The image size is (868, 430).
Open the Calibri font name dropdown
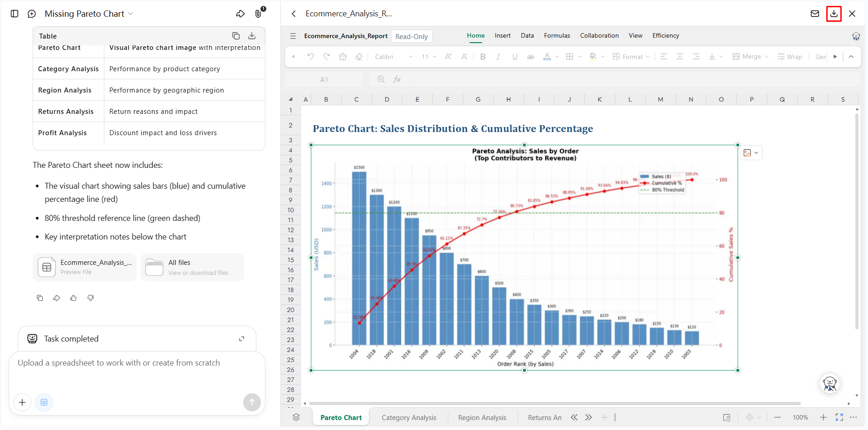coord(394,57)
